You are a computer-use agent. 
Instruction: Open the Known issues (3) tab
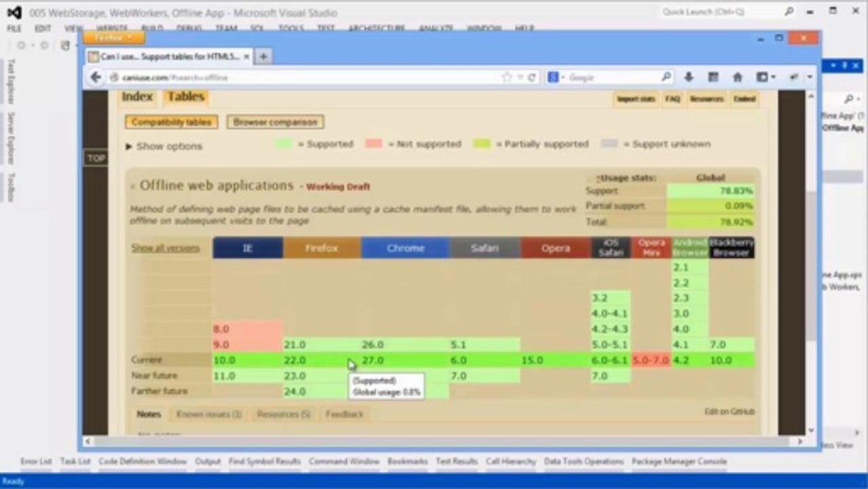[209, 414]
